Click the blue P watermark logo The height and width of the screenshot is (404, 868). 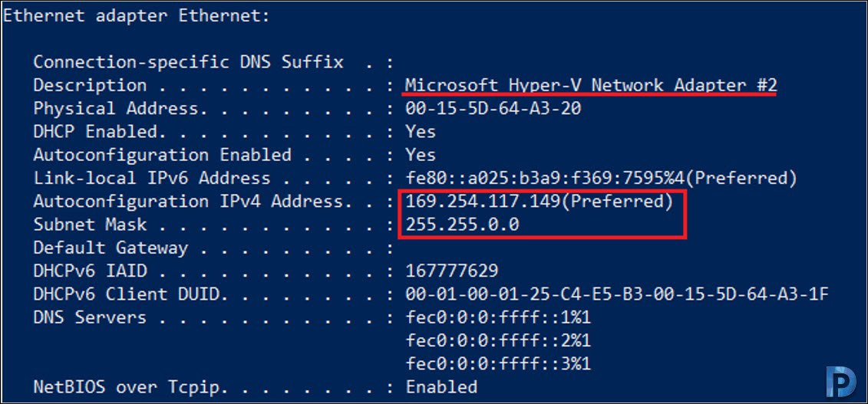click(841, 381)
